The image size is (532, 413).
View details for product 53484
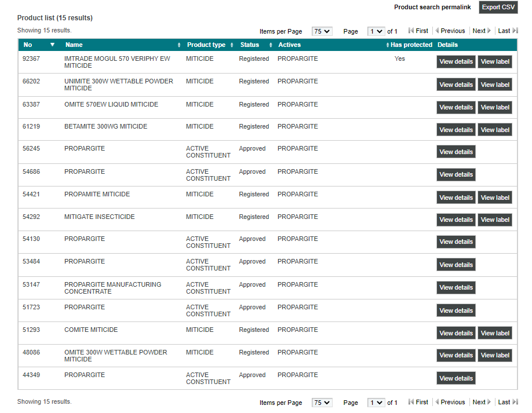pyautogui.click(x=456, y=265)
